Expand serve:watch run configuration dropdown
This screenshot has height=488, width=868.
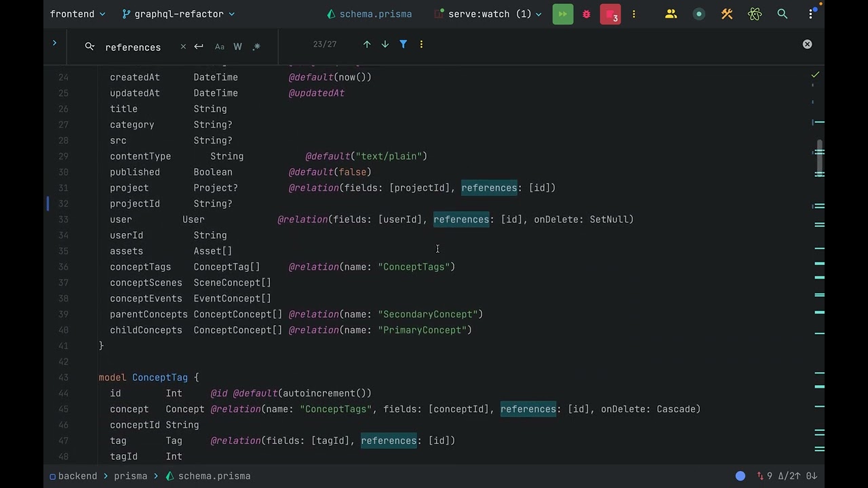point(488,14)
